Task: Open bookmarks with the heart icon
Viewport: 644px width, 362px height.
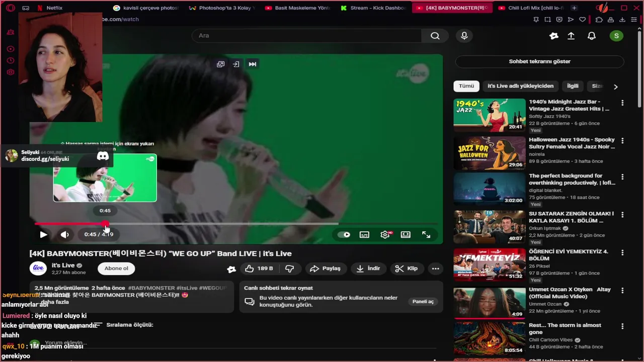Action: click(x=583, y=20)
